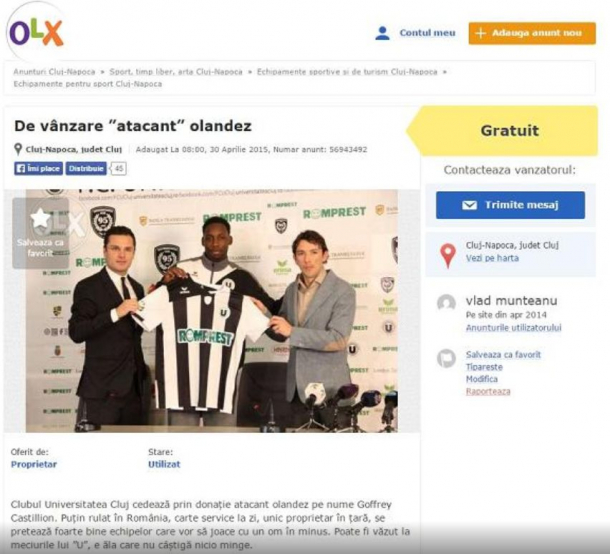
Task: Click the Raporteaza link
Action: click(x=488, y=391)
